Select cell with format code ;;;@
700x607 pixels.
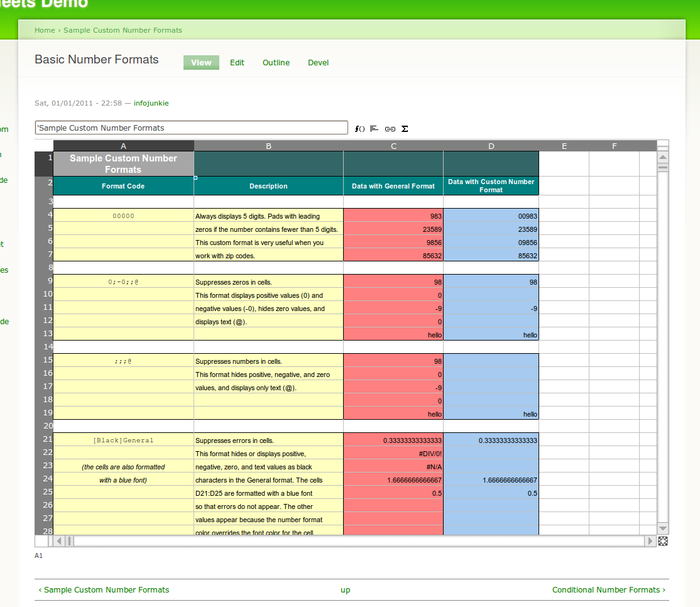click(x=124, y=361)
